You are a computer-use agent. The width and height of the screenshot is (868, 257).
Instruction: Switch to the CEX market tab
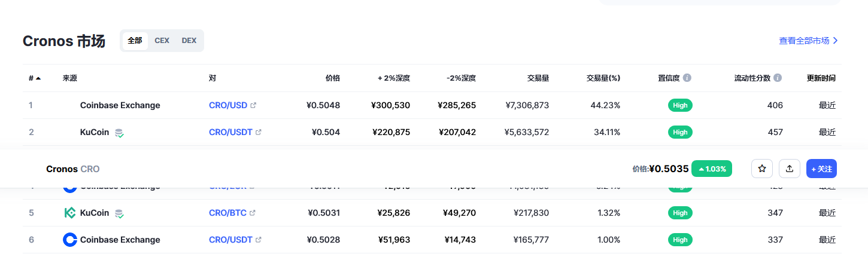[x=162, y=41]
